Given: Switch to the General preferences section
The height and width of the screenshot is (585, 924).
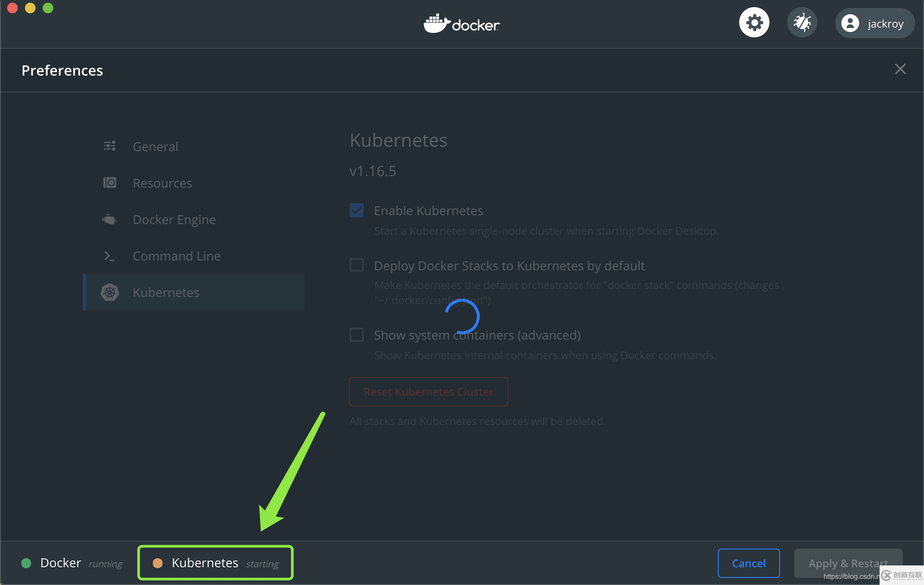Looking at the screenshot, I should tap(155, 146).
